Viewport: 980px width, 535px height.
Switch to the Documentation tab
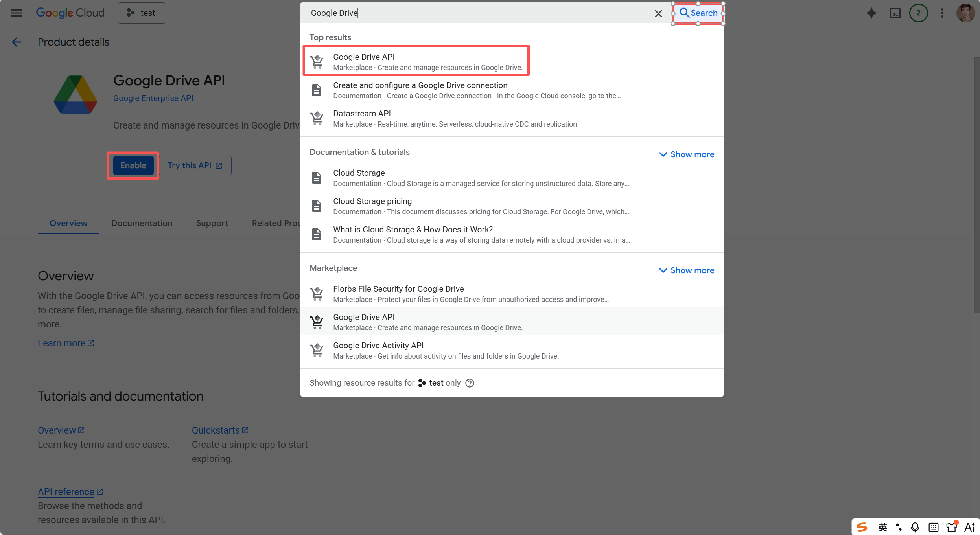[x=142, y=223]
